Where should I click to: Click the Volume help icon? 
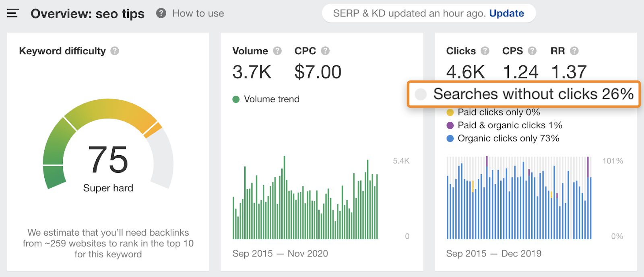point(277,51)
